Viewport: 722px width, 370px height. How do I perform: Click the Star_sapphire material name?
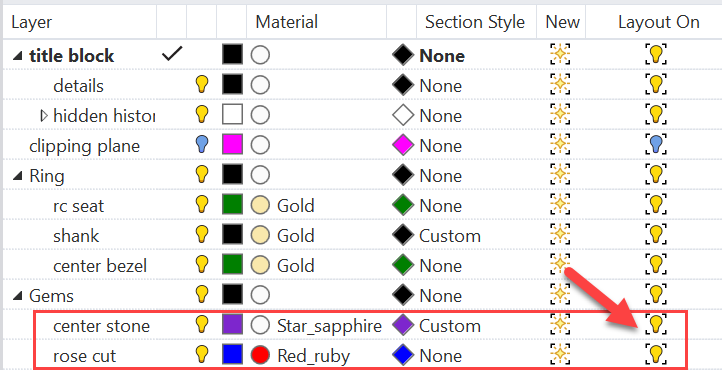(329, 326)
